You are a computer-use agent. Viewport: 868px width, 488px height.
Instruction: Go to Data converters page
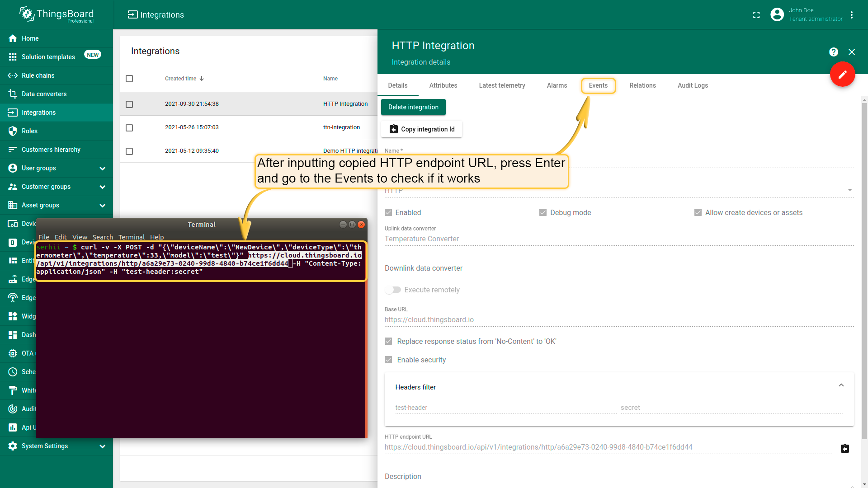[44, 94]
